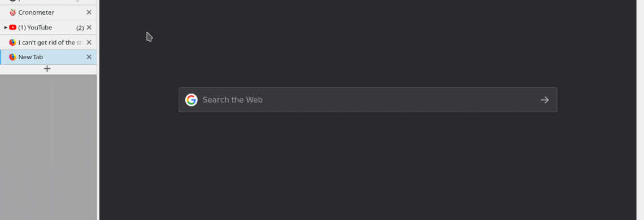
Task: Submit search with the arrow button
Action: [x=545, y=100]
